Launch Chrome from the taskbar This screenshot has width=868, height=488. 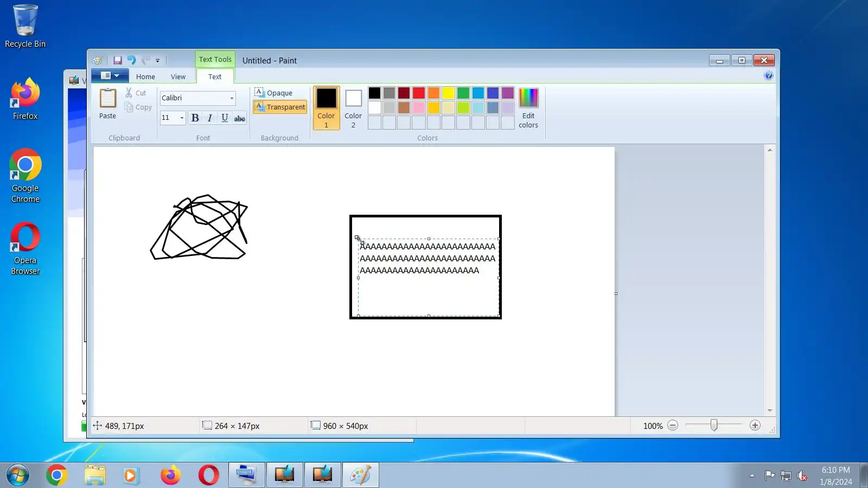[56, 476]
